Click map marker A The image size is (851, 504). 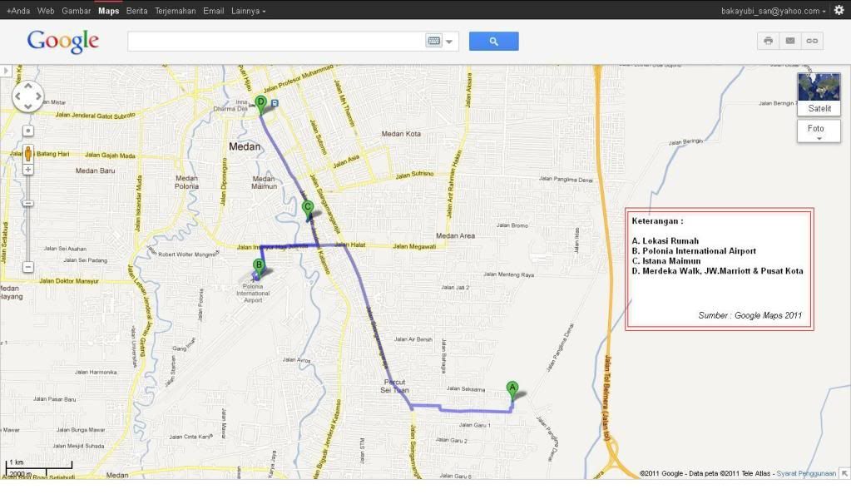pos(512,391)
